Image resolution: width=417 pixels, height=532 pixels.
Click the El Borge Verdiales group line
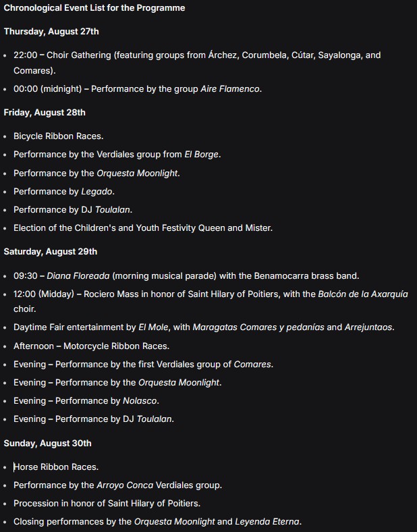tap(117, 155)
